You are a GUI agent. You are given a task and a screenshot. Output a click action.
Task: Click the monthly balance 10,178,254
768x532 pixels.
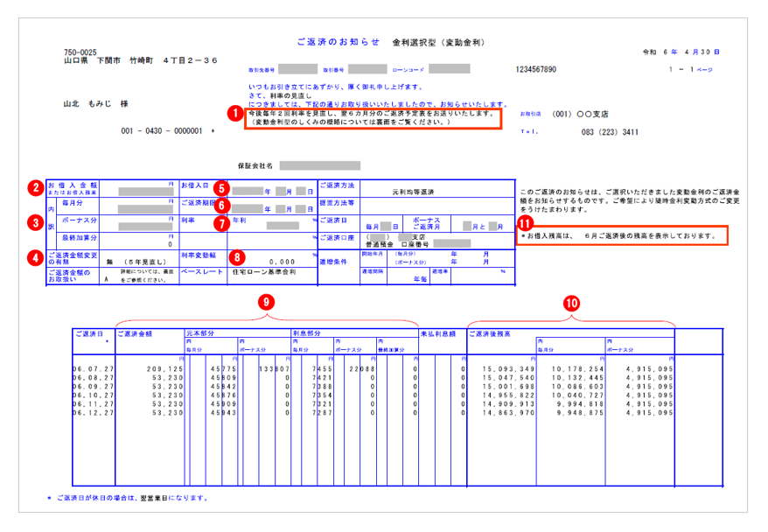coord(578,369)
